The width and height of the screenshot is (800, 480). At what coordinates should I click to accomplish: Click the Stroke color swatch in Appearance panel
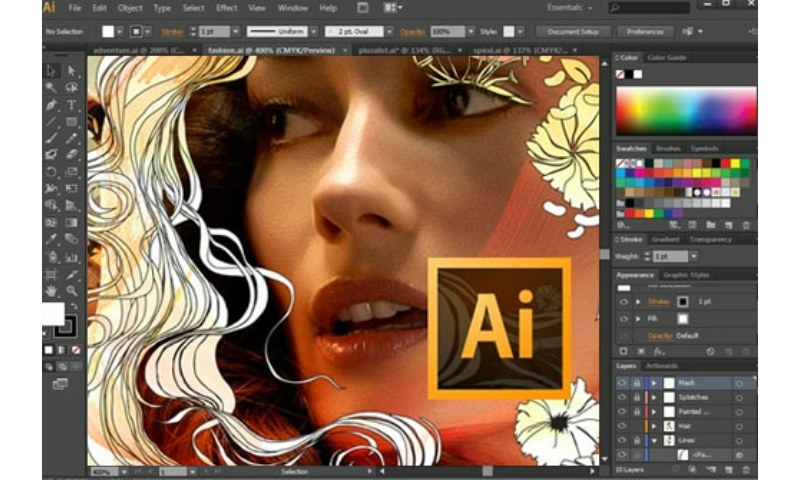click(683, 302)
